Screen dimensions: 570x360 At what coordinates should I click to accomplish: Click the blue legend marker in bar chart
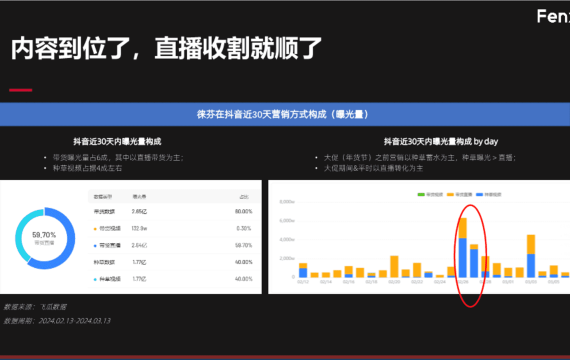(x=479, y=195)
